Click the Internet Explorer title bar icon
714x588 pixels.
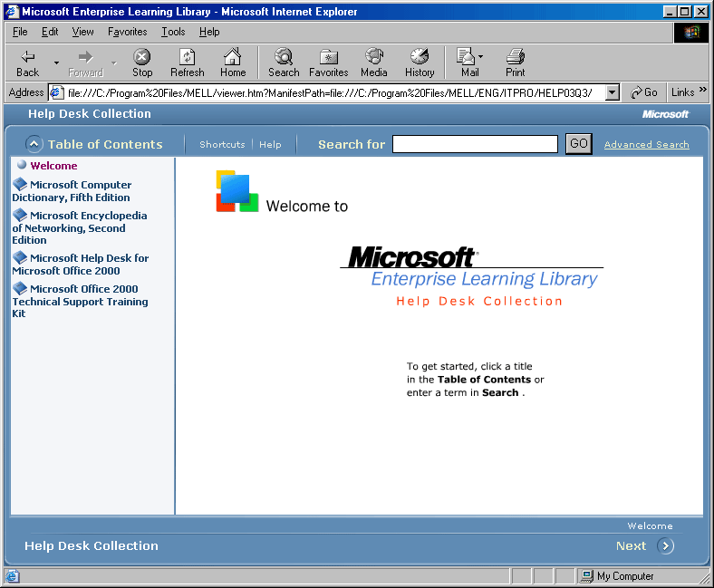(13, 12)
